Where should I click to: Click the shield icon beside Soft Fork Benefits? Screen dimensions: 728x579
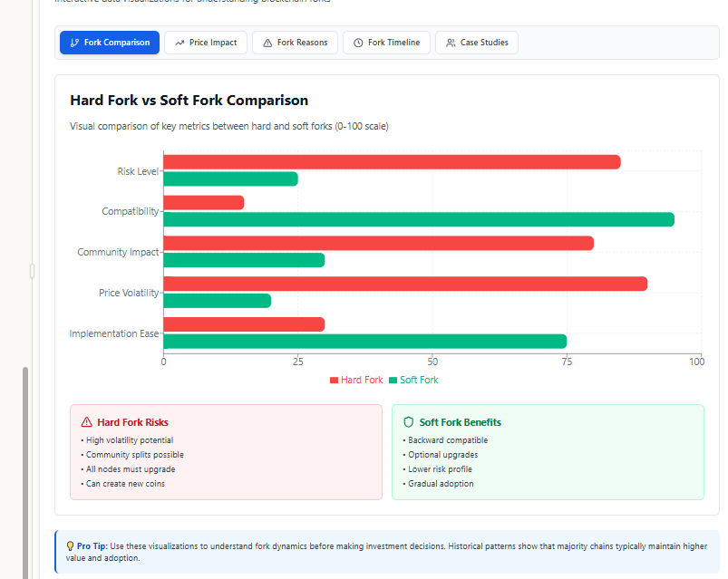click(408, 422)
